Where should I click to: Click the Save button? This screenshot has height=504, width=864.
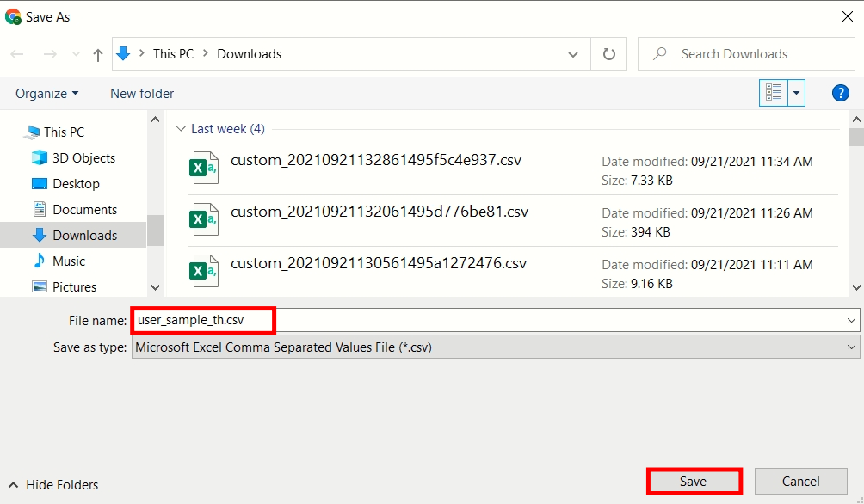[x=694, y=482]
